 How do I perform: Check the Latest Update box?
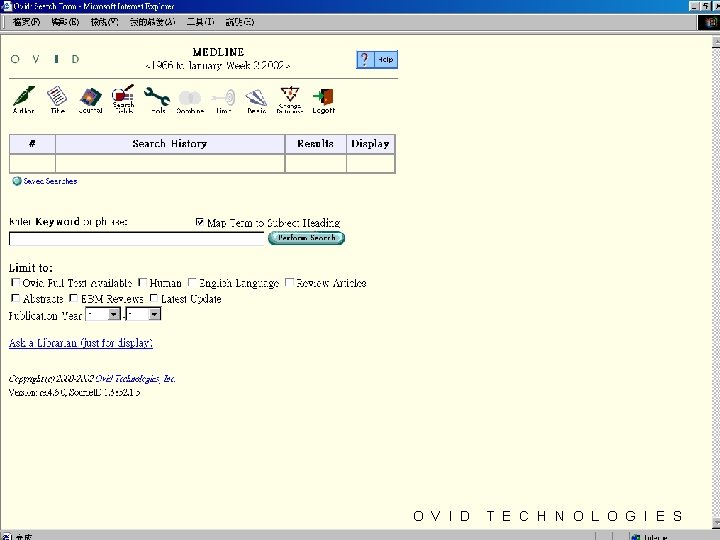[x=154, y=298]
